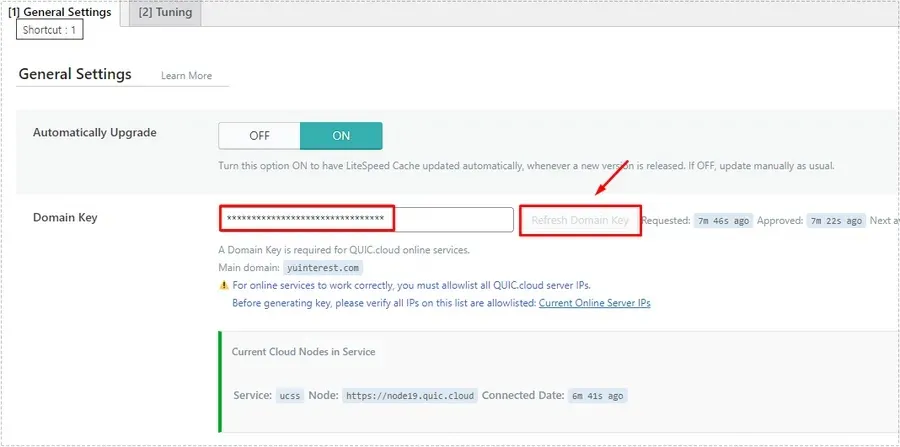Viewport: 900px width, 447px height.
Task: Click the ucss service value
Action: (290, 396)
